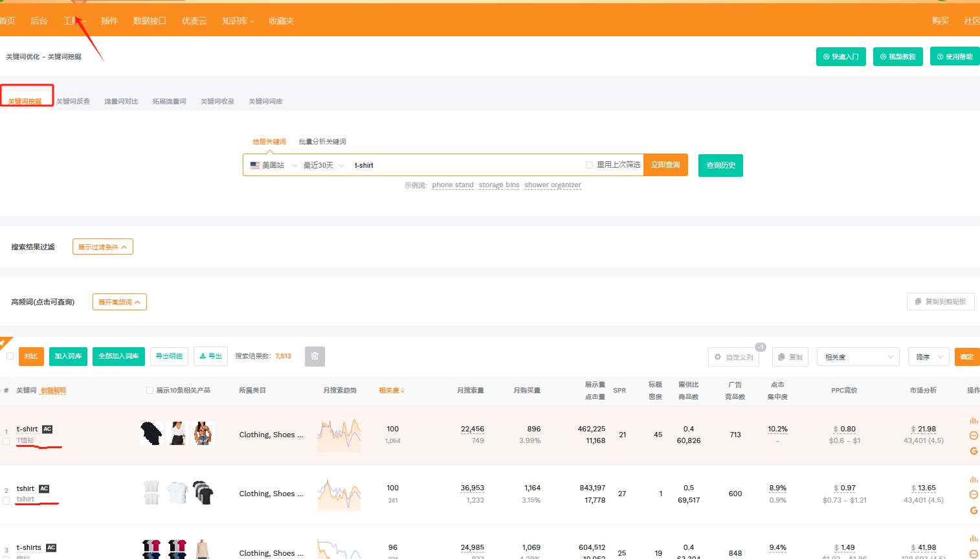Click the 加入词库 button
Image resolution: width=980 pixels, height=559 pixels.
point(68,356)
